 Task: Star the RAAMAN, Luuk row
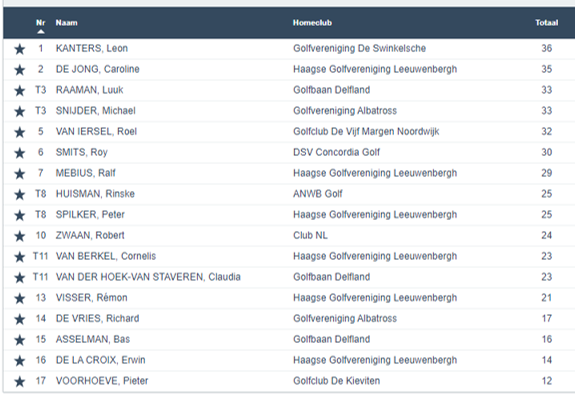20,91
